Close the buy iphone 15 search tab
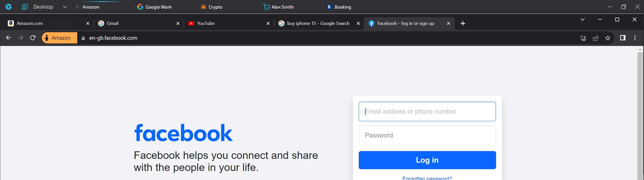 (x=358, y=23)
